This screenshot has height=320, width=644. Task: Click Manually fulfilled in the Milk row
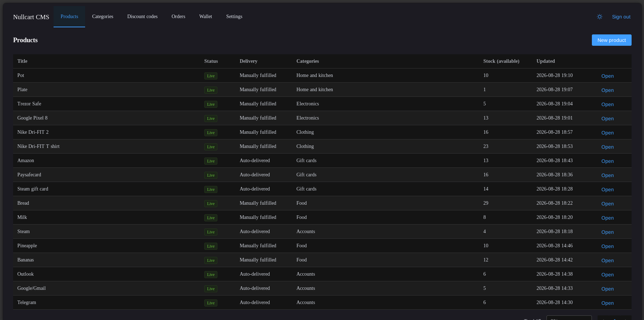click(258, 217)
